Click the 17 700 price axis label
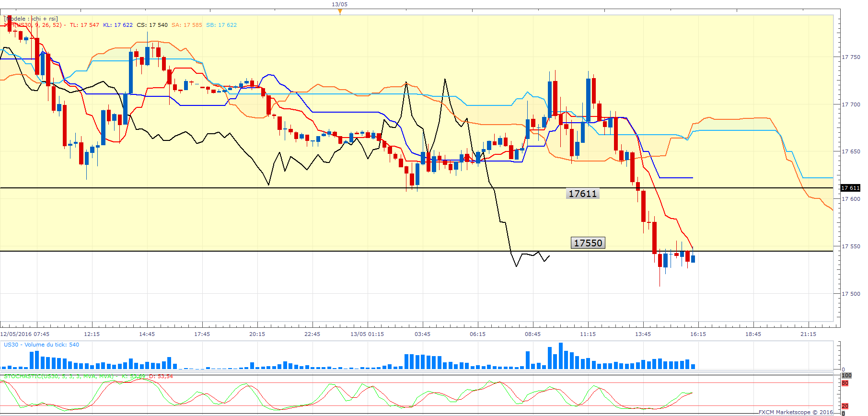The width and height of the screenshot is (868, 416). coord(851,104)
